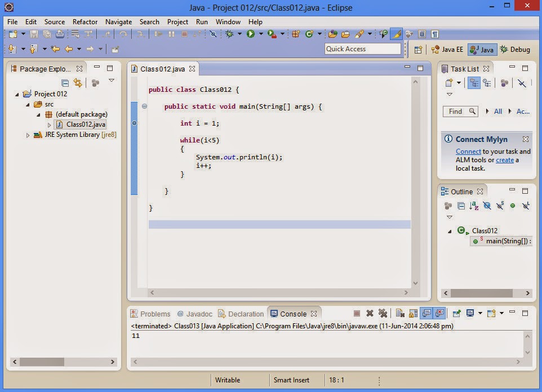Image resolution: width=542 pixels, height=392 pixels.
Task: Expand the JRE System Library node
Action: tap(28, 135)
